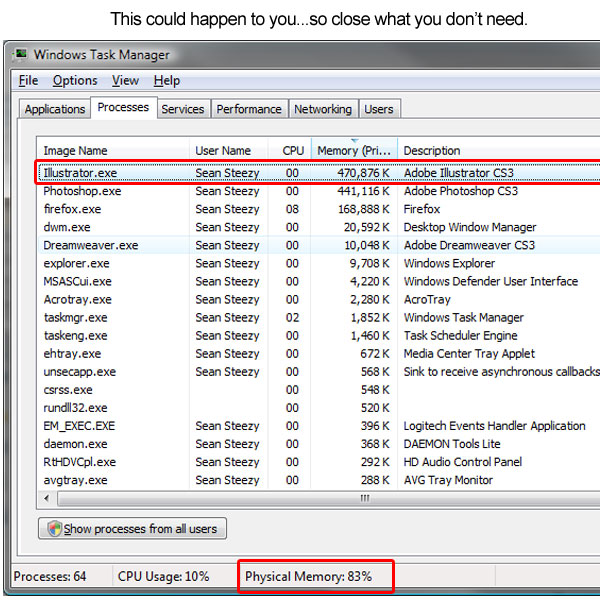Go to the Networking tab

323,109
